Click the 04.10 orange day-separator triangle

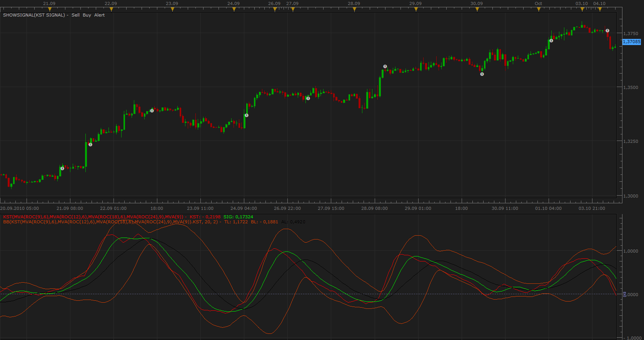click(600, 10)
